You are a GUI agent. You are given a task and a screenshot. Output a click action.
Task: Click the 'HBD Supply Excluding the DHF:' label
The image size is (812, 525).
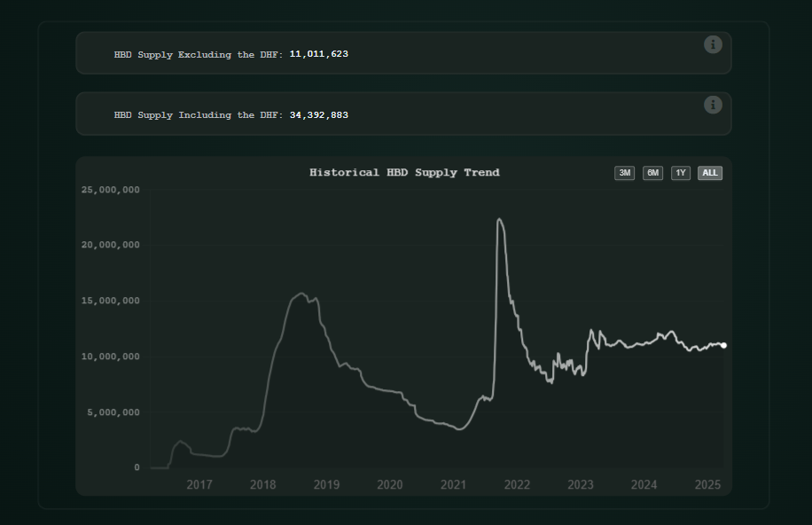click(199, 54)
